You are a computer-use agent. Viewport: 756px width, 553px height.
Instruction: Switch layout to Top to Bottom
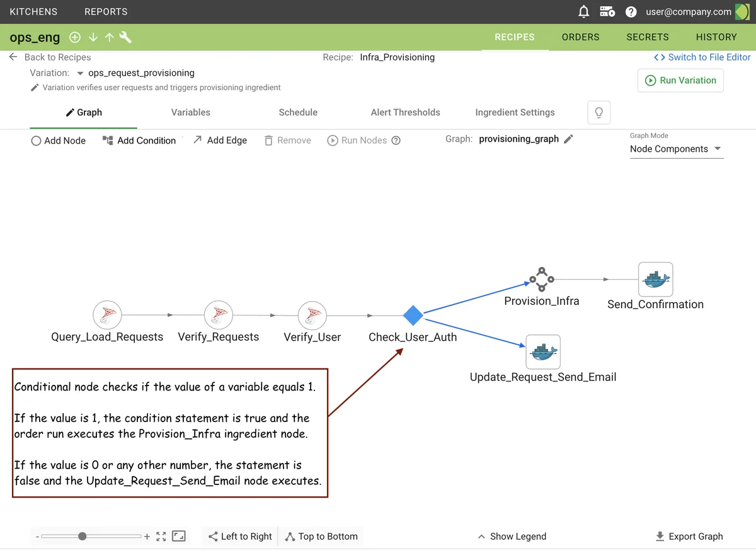[x=321, y=537]
